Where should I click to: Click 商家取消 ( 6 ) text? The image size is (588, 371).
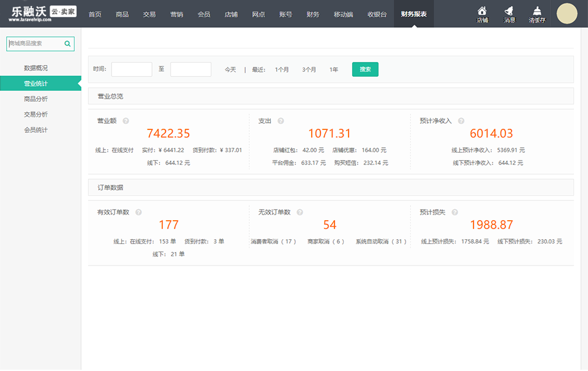tap(326, 242)
